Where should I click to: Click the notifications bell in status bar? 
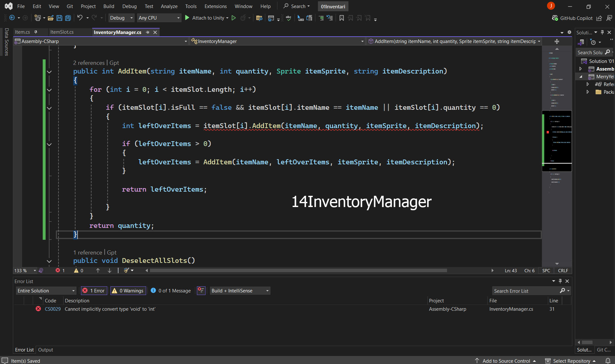click(608, 361)
